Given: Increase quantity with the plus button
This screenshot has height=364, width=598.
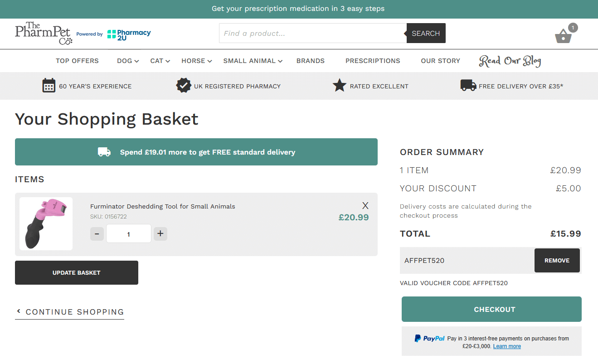Looking at the screenshot, I should click(160, 234).
